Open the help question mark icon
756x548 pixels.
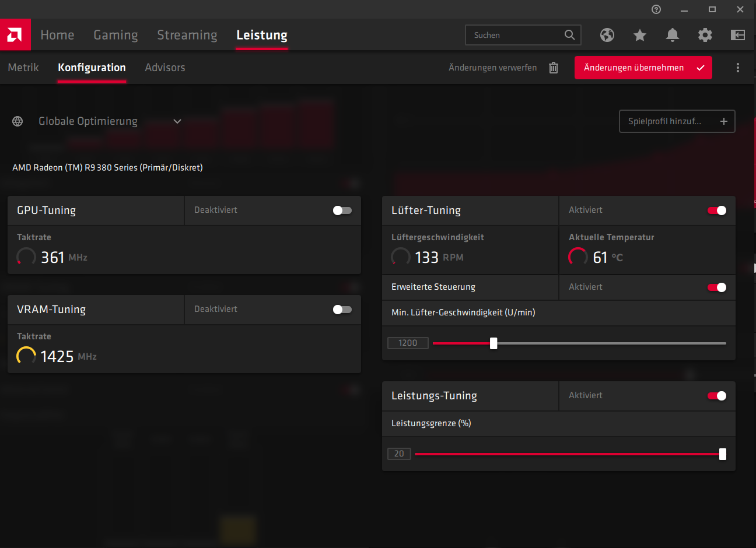pyautogui.click(x=656, y=9)
